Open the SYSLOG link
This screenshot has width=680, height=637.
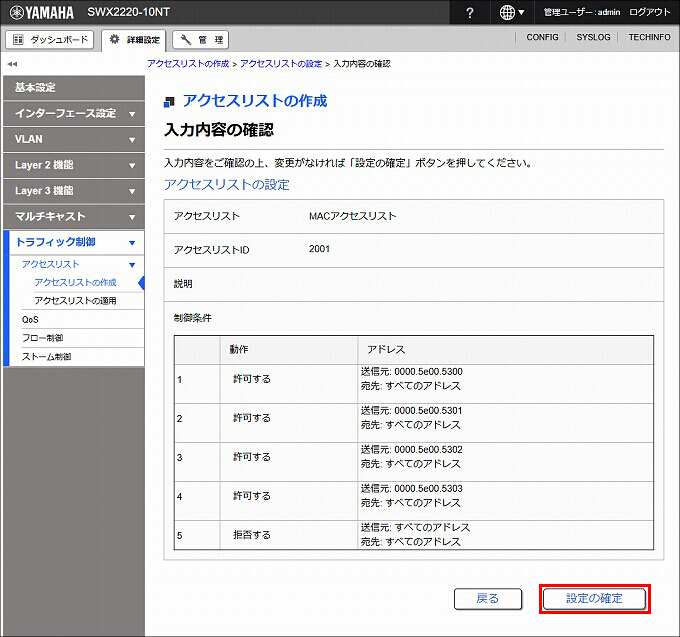pyautogui.click(x=593, y=37)
